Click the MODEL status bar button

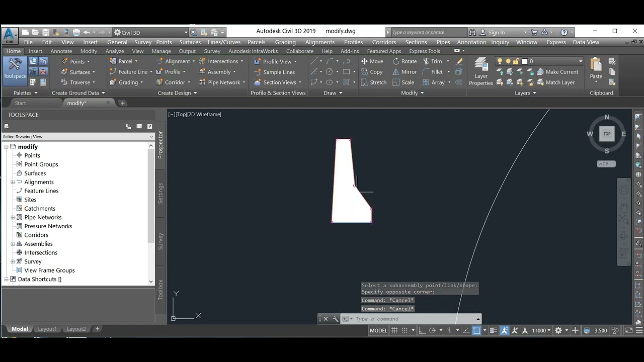click(378, 330)
